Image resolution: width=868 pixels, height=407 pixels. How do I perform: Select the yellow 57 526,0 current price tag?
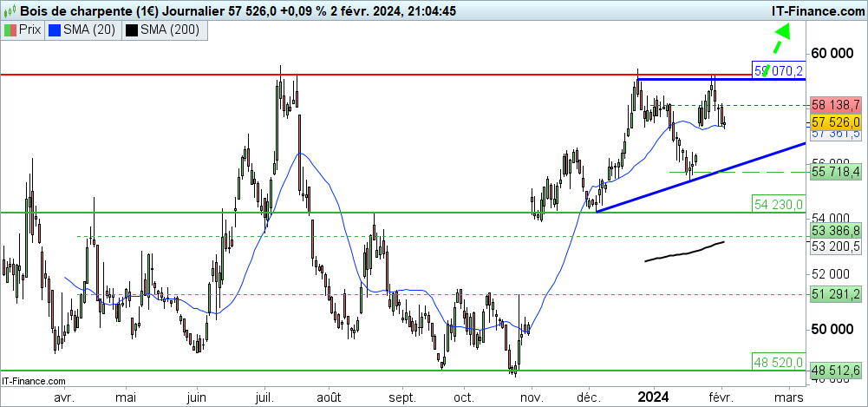(835, 124)
